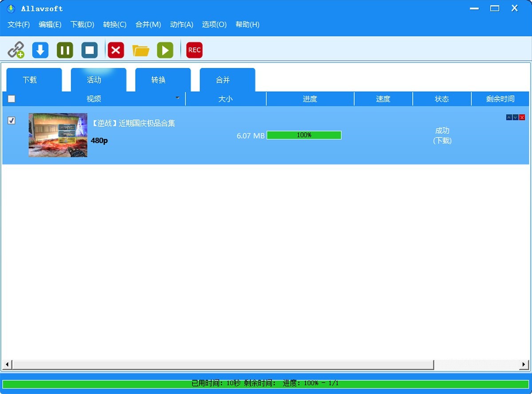
Task: Click the small red X on the download row
Action: coord(522,117)
